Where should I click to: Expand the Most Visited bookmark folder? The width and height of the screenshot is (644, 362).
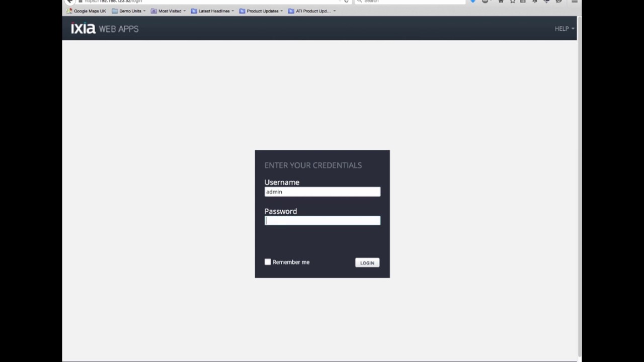[169, 11]
